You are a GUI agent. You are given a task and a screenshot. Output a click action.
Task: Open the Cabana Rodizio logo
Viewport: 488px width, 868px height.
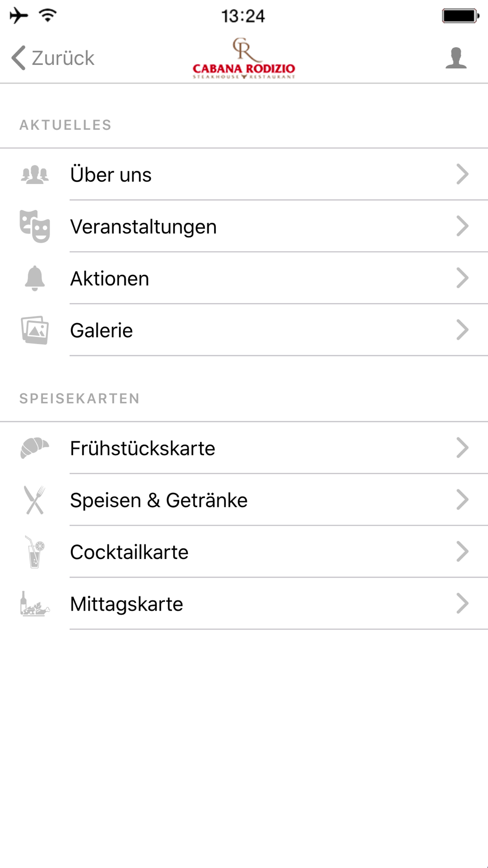(244, 59)
